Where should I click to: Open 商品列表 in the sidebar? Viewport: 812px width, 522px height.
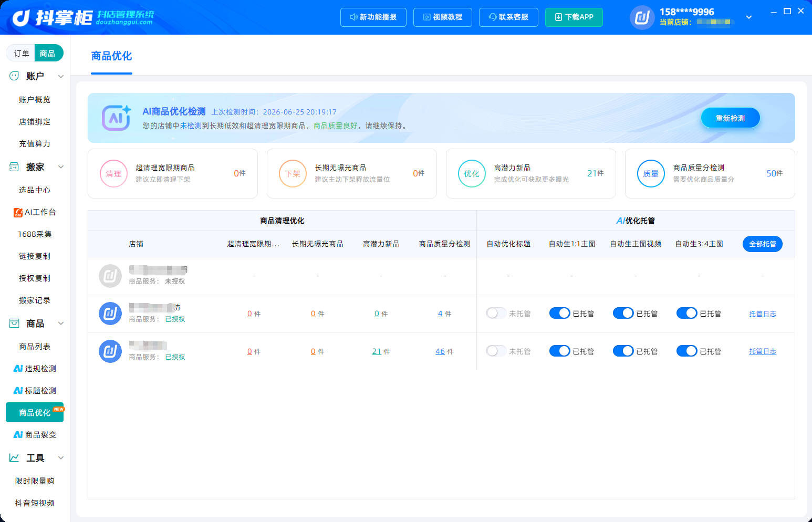pyautogui.click(x=35, y=347)
